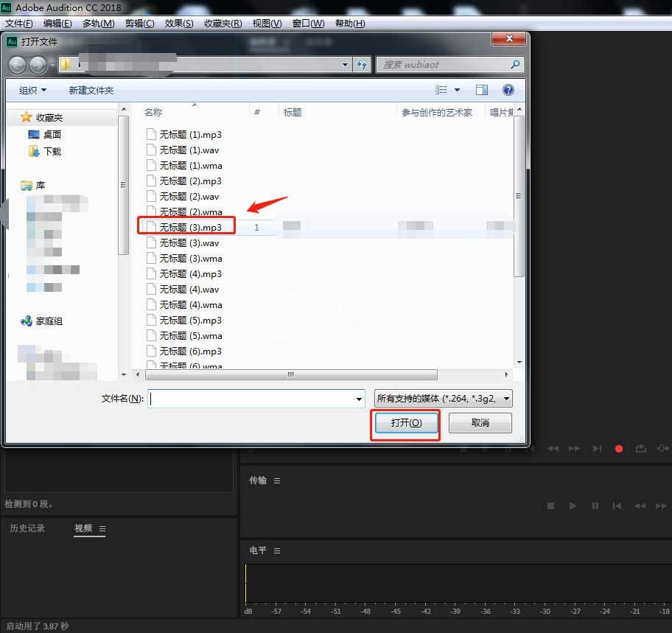This screenshot has width=672, height=633.
Task: Select Libraries (库) in the navigation pane
Action: 33,186
